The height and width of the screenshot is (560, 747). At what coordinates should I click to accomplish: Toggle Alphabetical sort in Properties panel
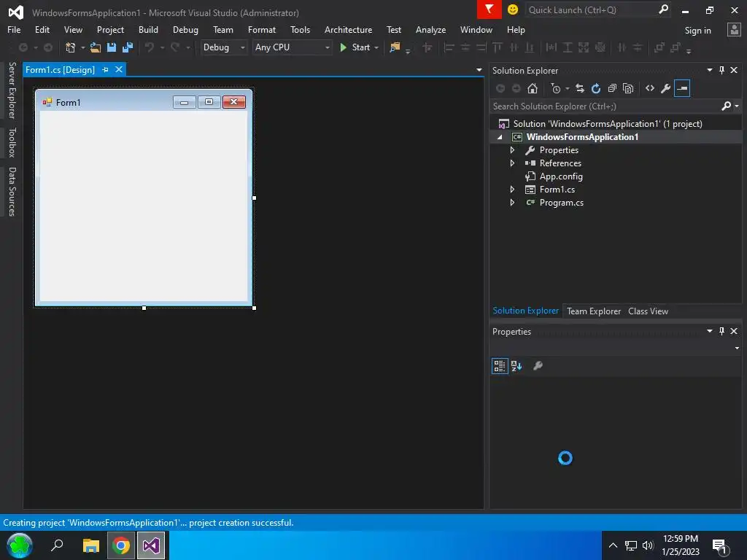click(516, 366)
